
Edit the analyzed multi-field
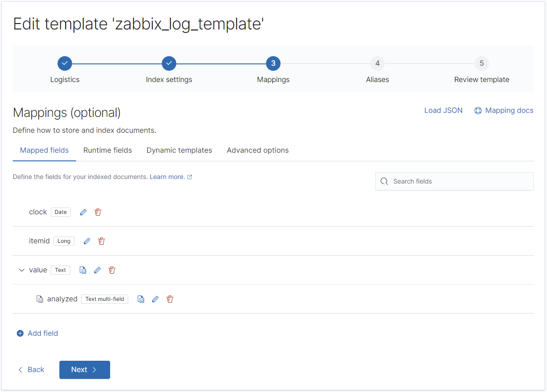pos(155,299)
